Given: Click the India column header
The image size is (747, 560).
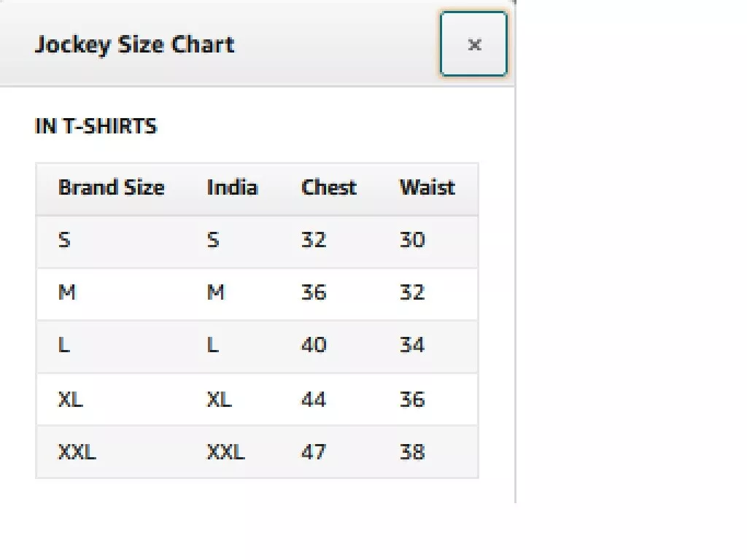Looking at the screenshot, I should [x=233, y=187].
